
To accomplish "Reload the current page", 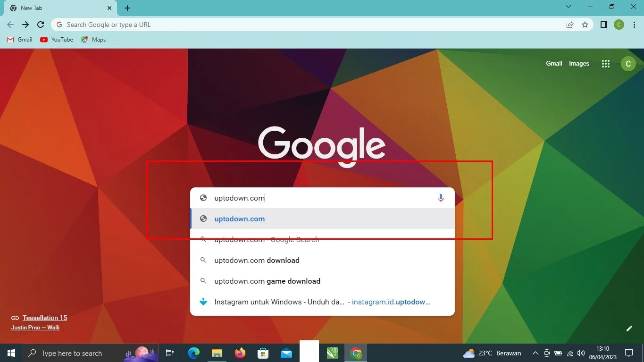I will click(41, 25).
